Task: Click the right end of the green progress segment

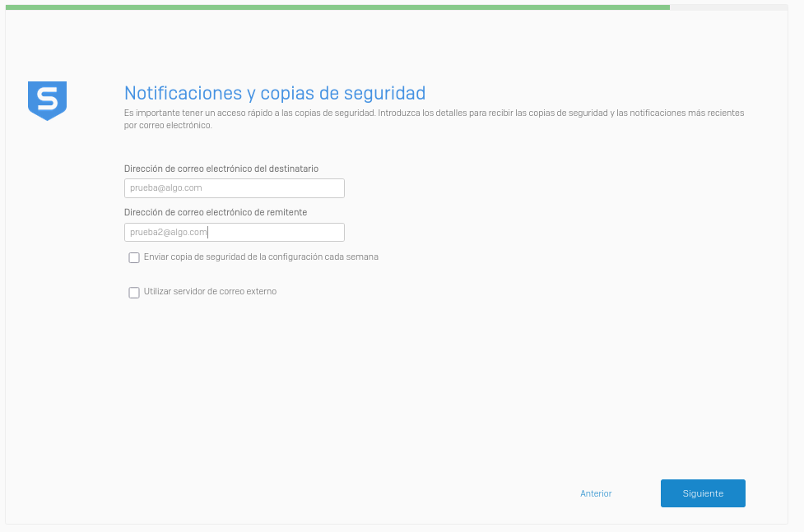Action: (665, 7)
